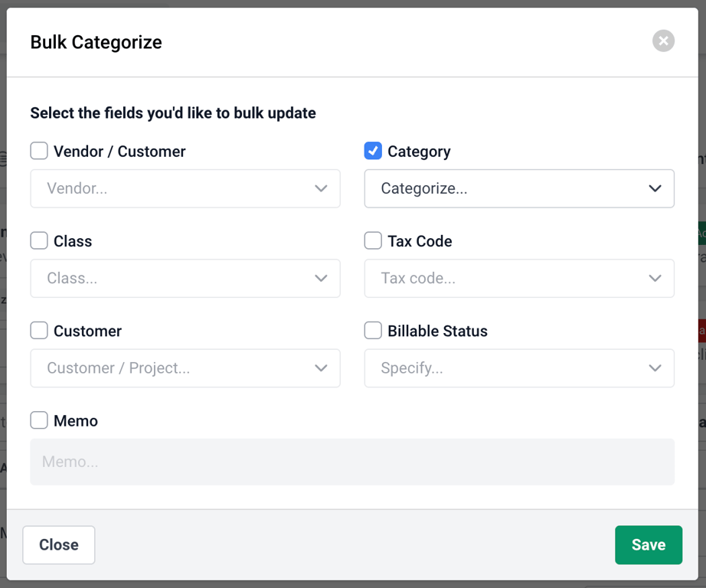
Task: Check the Customer field checkbox
Action: [x=39, y=331]
